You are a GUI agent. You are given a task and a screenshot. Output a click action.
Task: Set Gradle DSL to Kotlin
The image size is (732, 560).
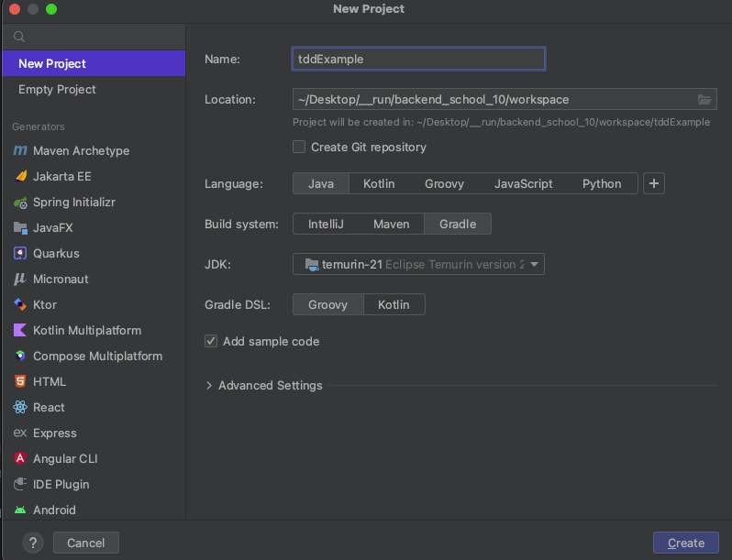394,304
